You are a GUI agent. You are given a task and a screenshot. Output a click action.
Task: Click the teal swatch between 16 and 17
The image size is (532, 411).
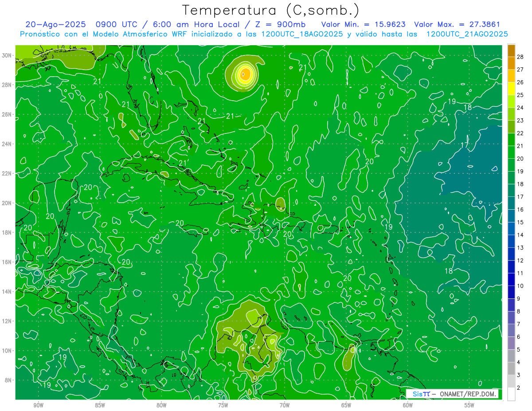click(511, 203)
